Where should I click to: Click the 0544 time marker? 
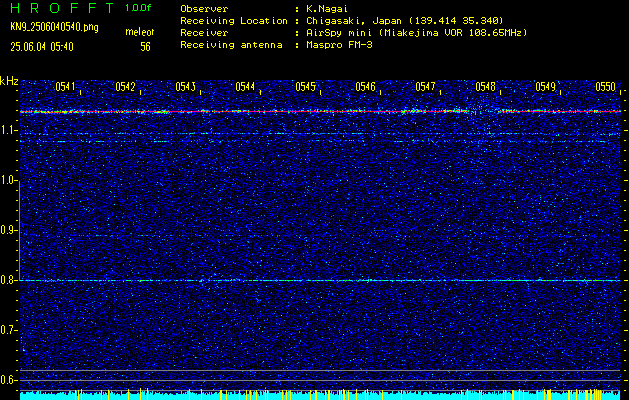245,87
